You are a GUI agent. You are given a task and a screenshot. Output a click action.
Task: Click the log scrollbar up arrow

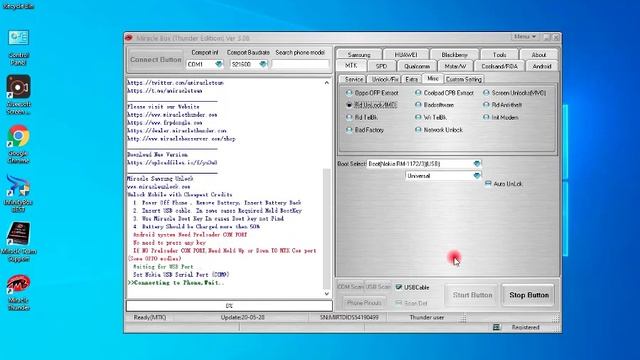[327, 82]
